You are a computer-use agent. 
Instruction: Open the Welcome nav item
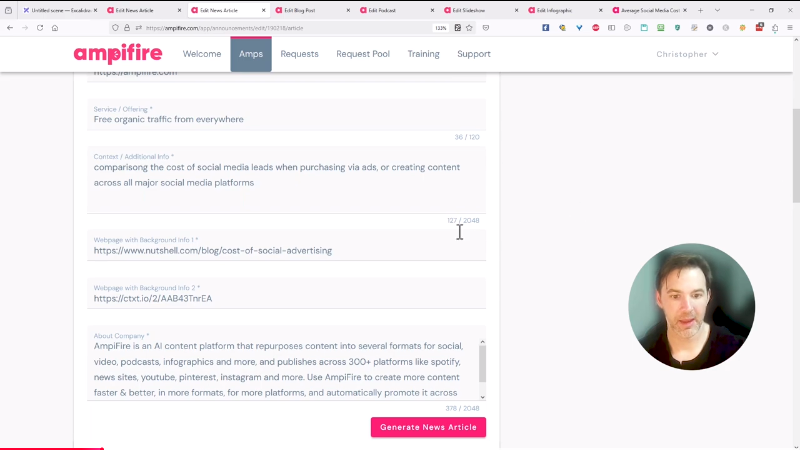[x=202, y=54]
